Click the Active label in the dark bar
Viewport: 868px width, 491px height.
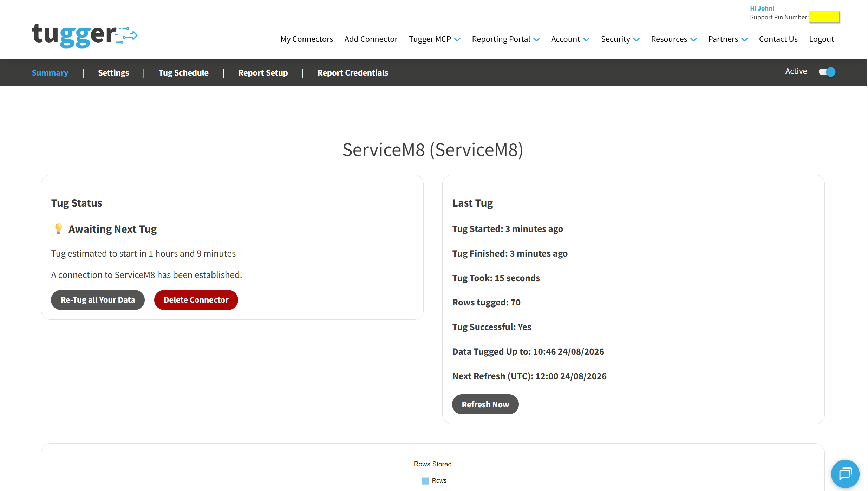796,71
